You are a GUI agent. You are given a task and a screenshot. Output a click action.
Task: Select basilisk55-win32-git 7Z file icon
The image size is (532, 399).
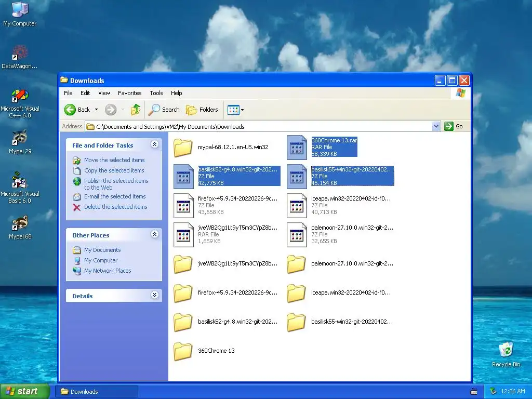pos(297,177)
